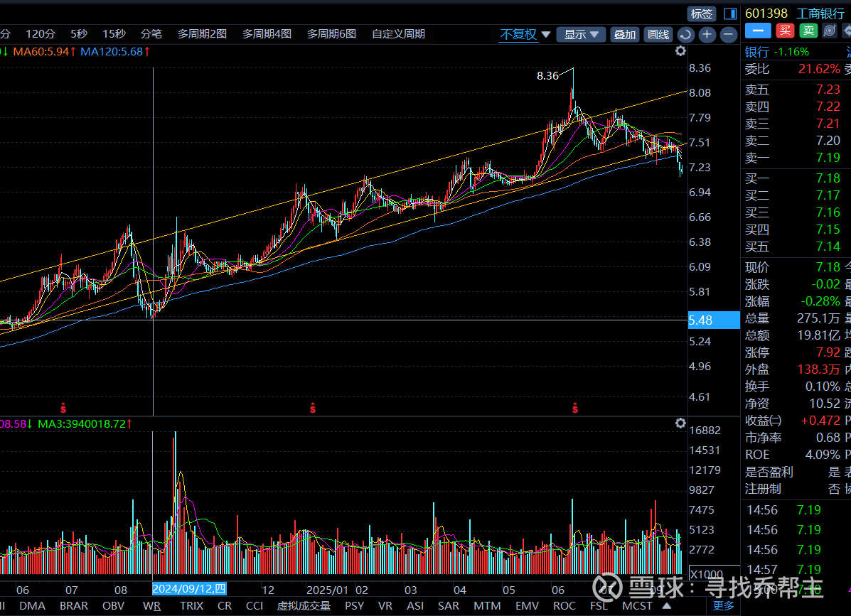Click the highlighted 5.48 price label
Image resolution: width=851 pixels, height=616 pixels.
click(713, 320)
